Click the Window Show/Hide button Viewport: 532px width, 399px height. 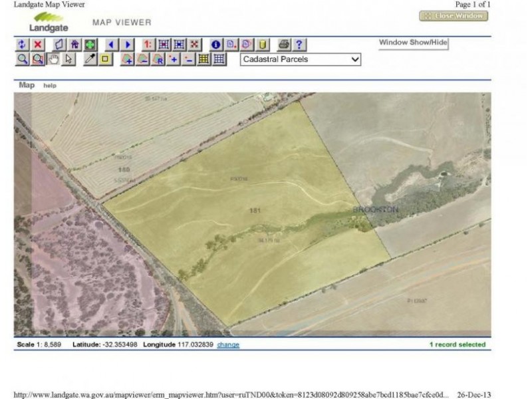point(412,43)
